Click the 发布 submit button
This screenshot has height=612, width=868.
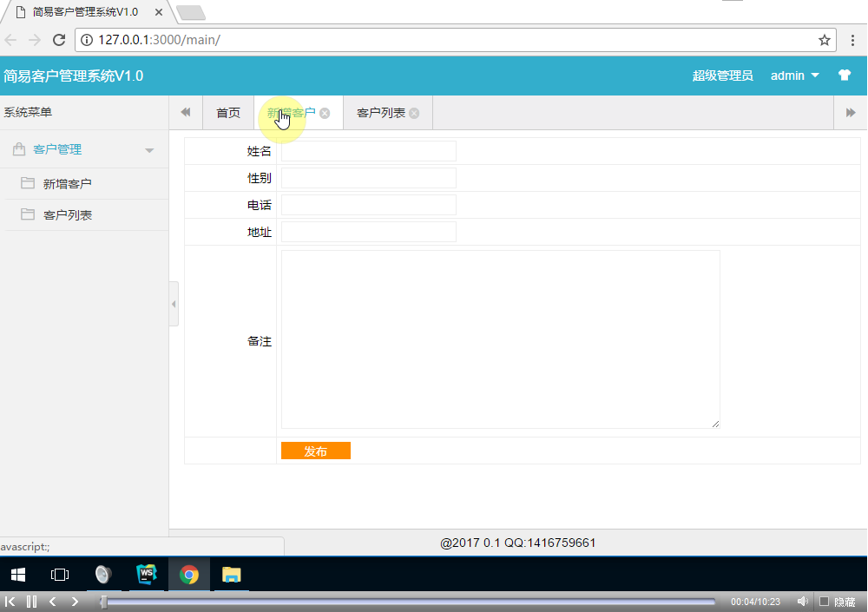click(315, 451)
